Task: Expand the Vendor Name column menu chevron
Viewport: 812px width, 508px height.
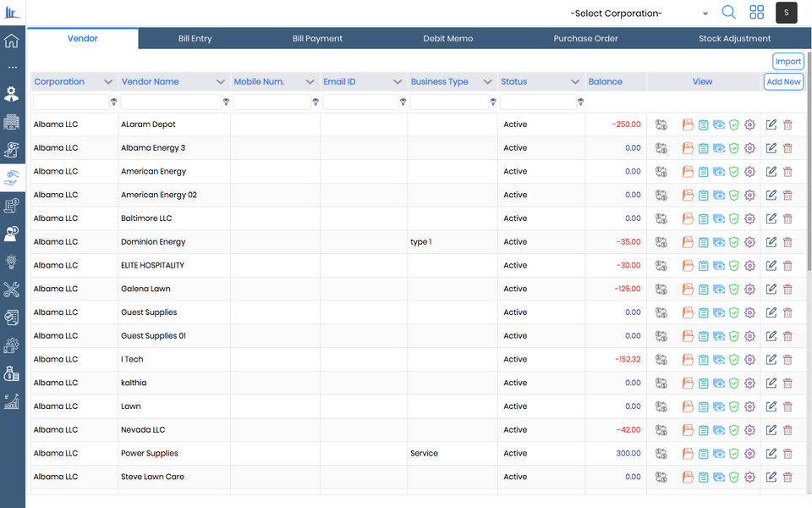Action: (221, 82)
